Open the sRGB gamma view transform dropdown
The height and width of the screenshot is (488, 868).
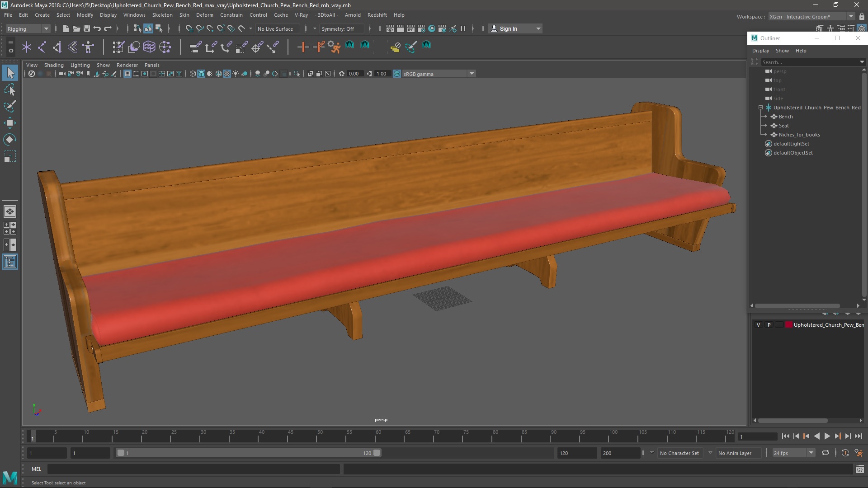coord(472,74)
